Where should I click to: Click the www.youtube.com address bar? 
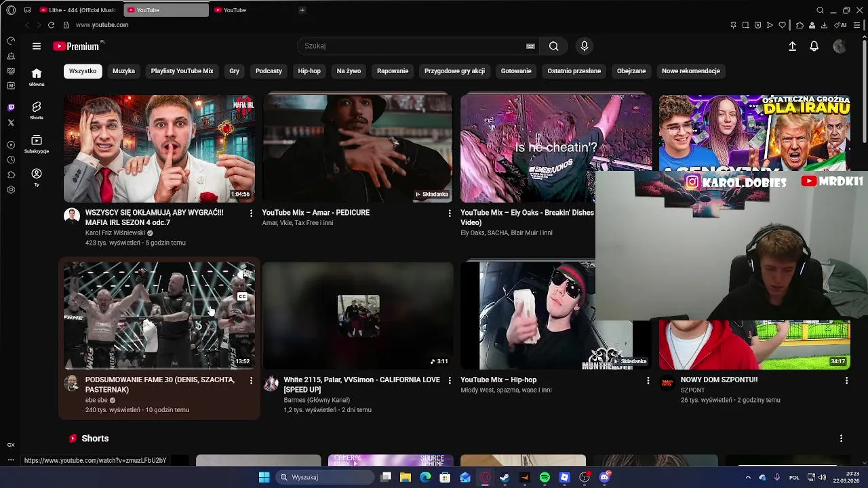click(x=102, y=25)
